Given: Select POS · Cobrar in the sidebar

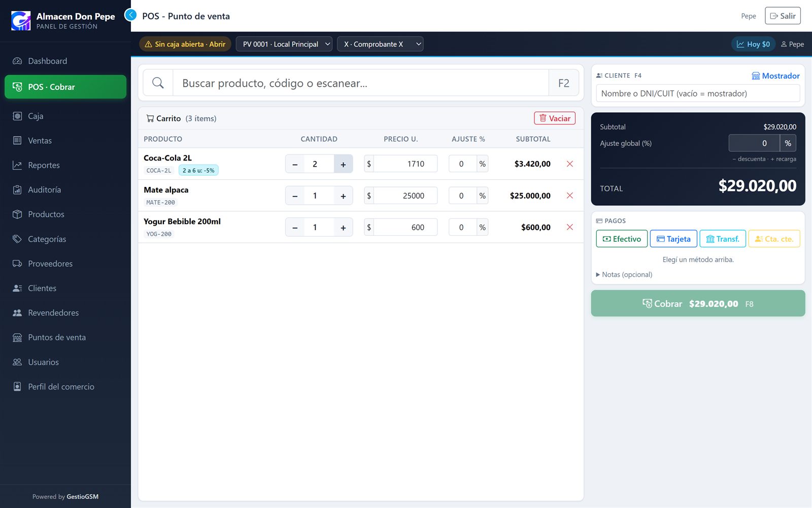Looking at the screenshot, I should [65, 87].
